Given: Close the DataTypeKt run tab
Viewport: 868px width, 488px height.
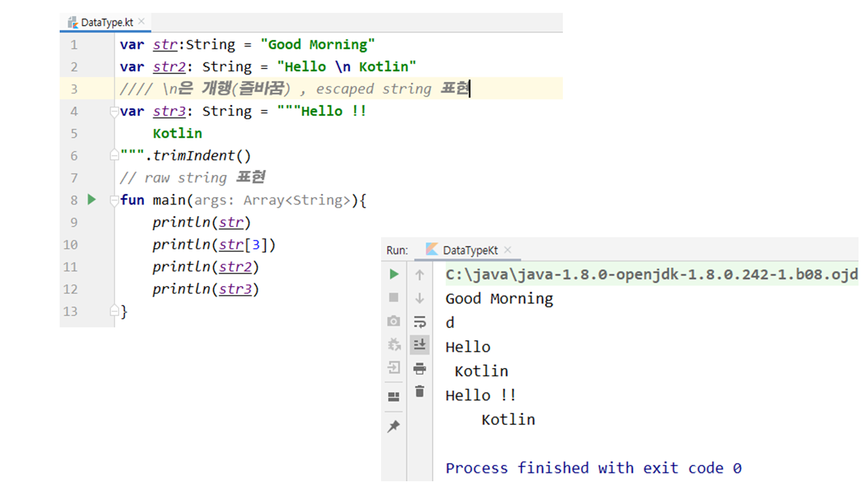Looking at the screenshot, I should [x=508, y=250].
